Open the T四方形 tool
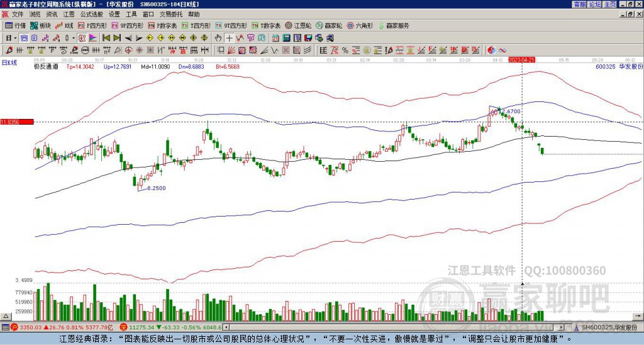This screenshot has width=644, height=345. coord(196,26)
